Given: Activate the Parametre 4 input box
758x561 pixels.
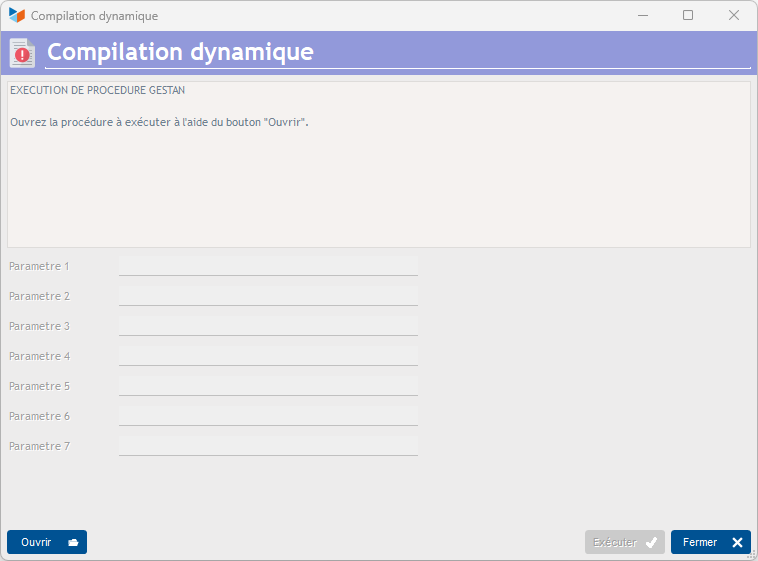Looking at the screenshot, I should [268, 356].
